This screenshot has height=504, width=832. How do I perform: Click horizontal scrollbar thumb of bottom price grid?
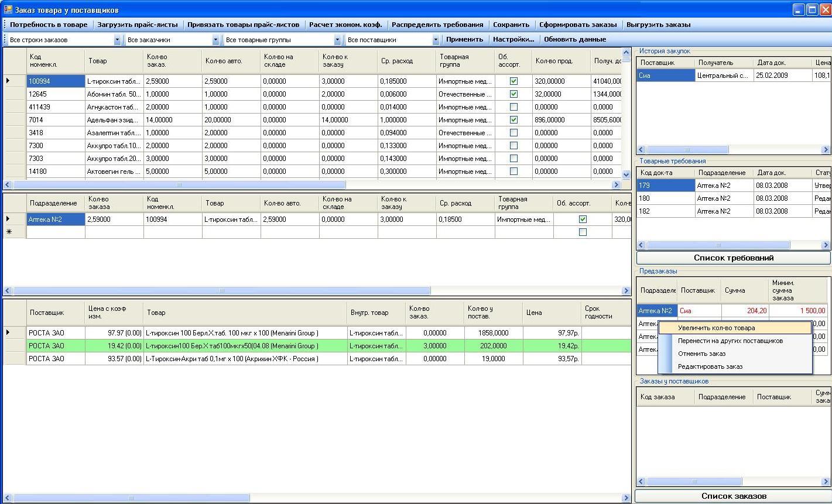click(x=131, y=498)
